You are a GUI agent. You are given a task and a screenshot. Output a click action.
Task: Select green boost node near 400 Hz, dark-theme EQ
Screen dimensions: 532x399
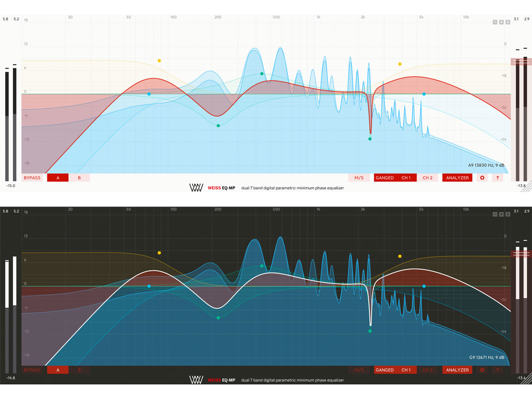(x=262, y=266)
